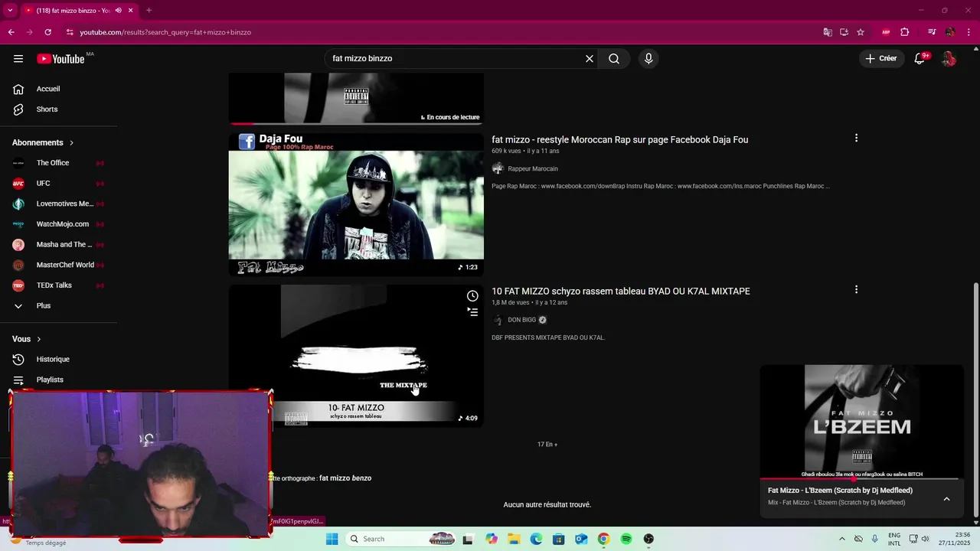Open the Extensions puzzle icon
Screen dimensions: 980x551
click(x=904, y=32)
